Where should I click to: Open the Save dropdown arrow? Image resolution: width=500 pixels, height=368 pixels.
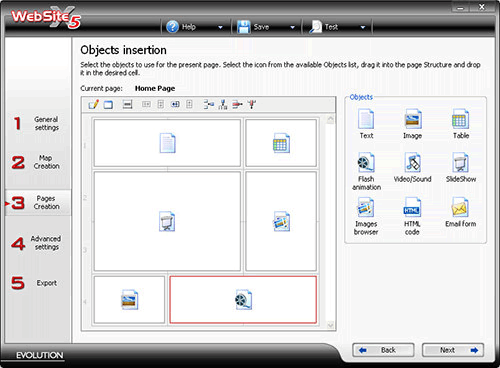coord(292,27)
